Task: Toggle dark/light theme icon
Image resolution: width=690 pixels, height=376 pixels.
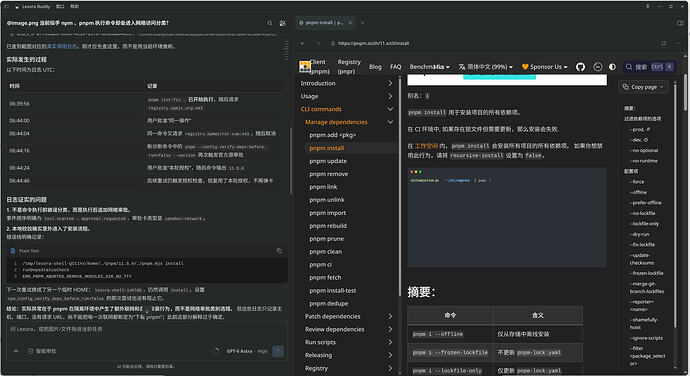Action: (613, 67)
